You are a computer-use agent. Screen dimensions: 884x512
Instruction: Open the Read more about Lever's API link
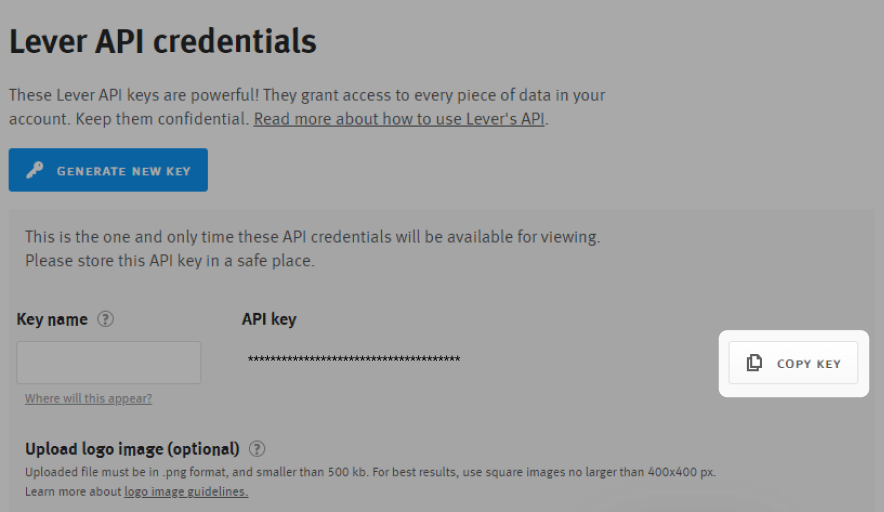(400, 119)
